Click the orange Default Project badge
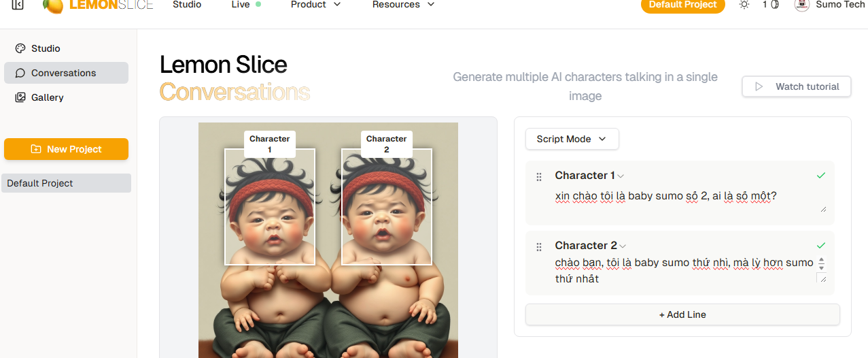Image resolution: width=868 pixels, height=358 pixels. (683, 5)
